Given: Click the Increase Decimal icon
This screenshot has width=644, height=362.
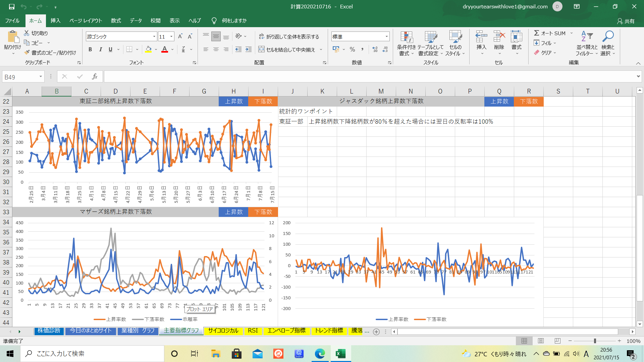Looking at the screenshot, I should [375, 50].
